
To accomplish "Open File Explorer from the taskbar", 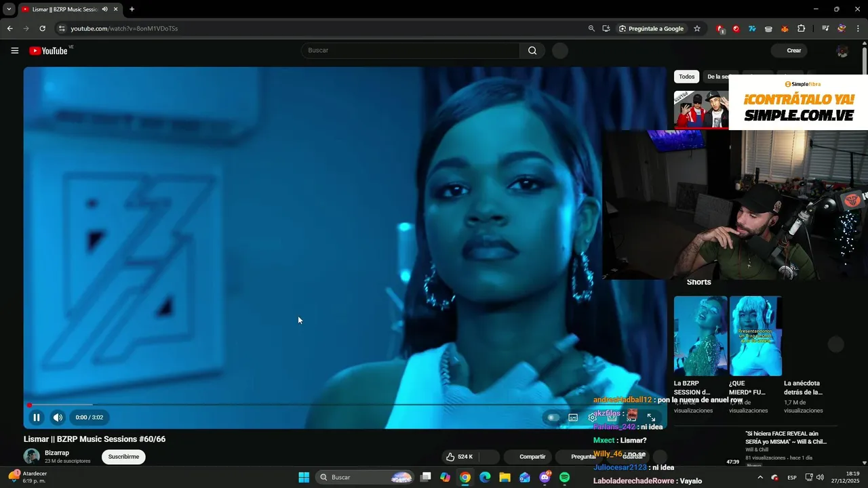I will coord(505,477).
